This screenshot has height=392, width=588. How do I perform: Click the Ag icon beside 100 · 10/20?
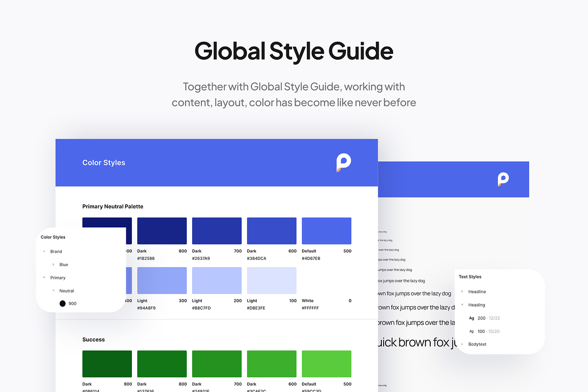471,331
